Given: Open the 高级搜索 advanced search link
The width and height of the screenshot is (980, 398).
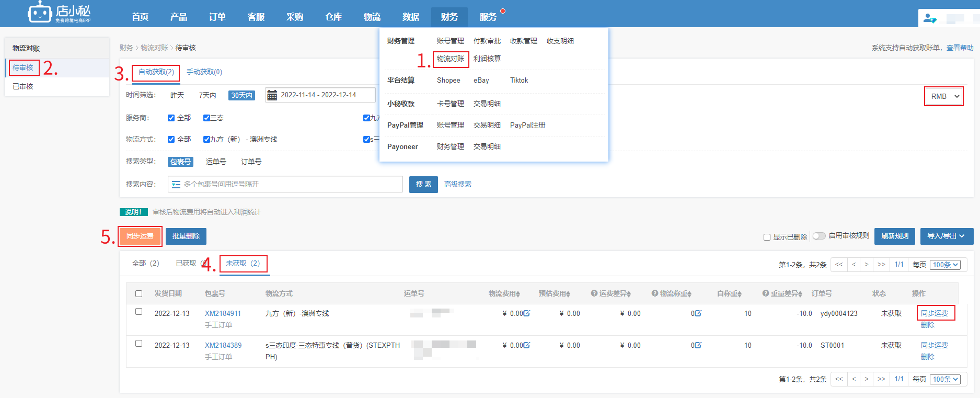Looking at the screenshot, I should [x=458, y=185].
